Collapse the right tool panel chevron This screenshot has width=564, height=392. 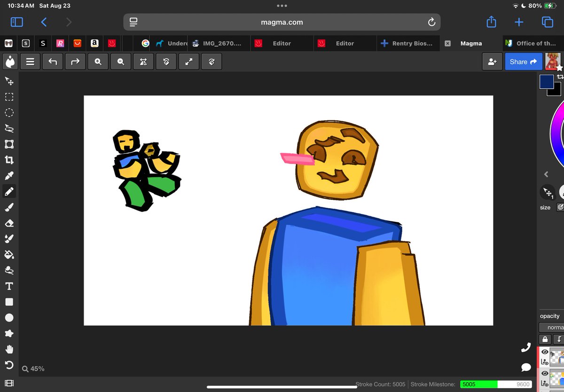pos(546,174)
